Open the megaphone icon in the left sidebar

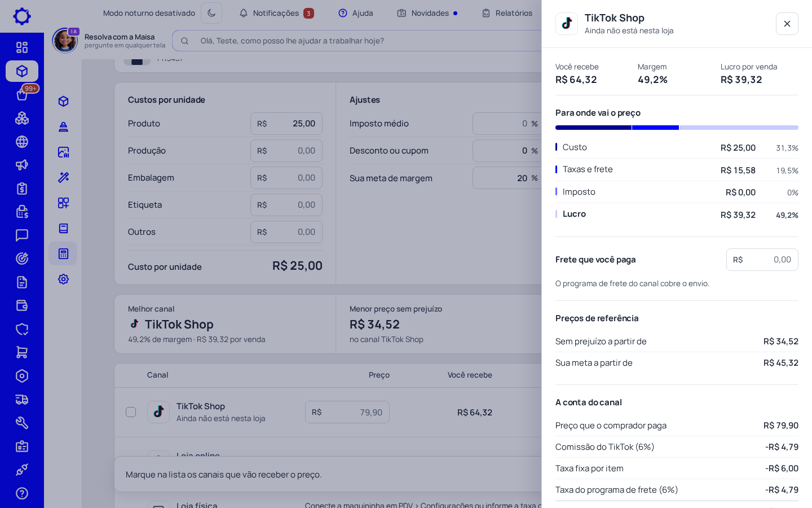22,165
